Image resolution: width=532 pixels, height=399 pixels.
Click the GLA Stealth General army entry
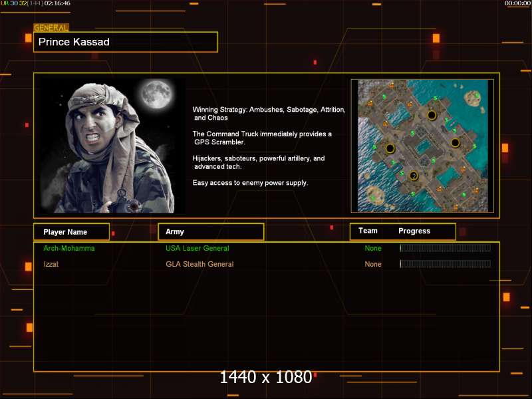click(199, 264)
